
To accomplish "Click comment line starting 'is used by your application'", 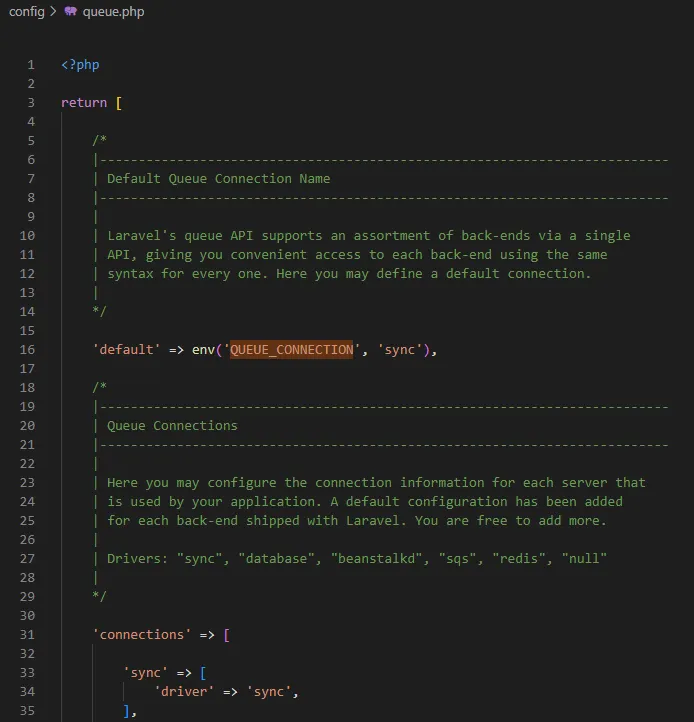I will pos(365,501).
